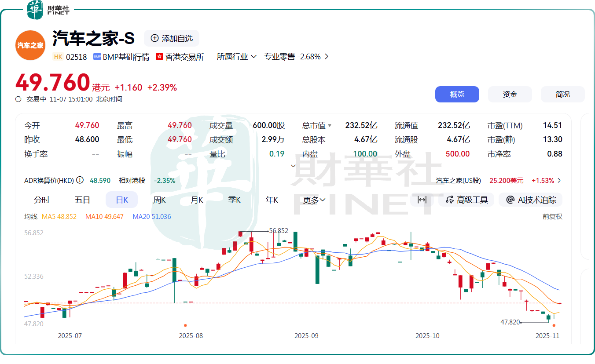Open the 高级工具 advanced tools panel
The width and height of the screenshot is (595, 364).
(x=466, y=200)
